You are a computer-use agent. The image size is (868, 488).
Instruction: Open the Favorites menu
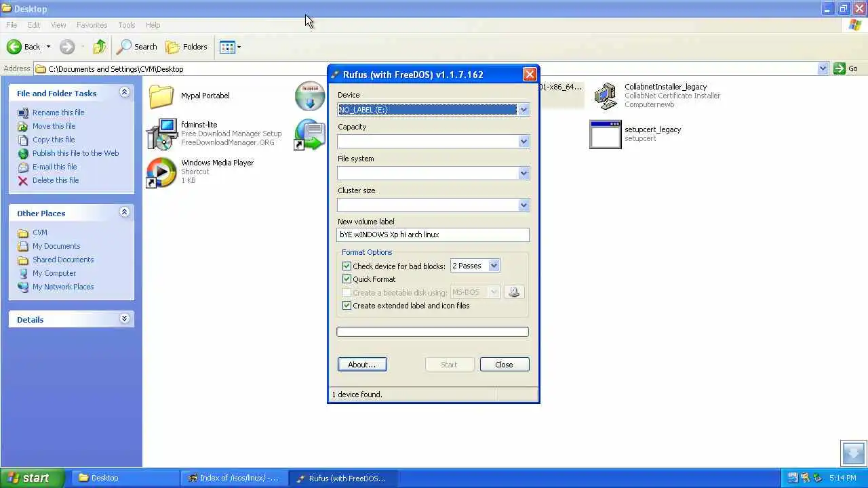92,25
